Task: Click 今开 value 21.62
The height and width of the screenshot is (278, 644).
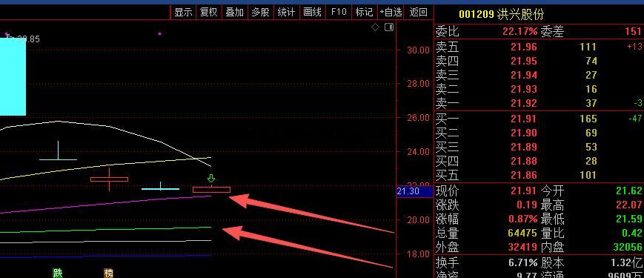Action: pos(628,191)
